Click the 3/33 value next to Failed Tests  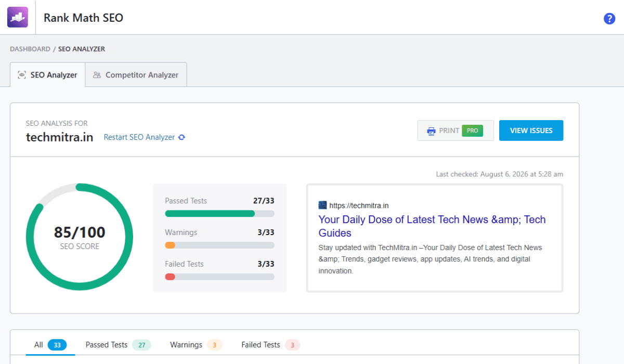266,264
